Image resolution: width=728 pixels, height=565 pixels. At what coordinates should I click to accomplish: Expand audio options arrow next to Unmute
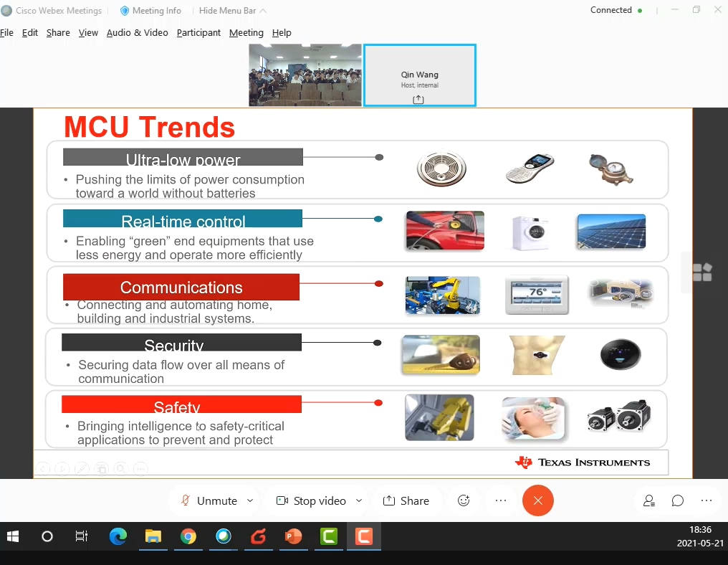250,500
